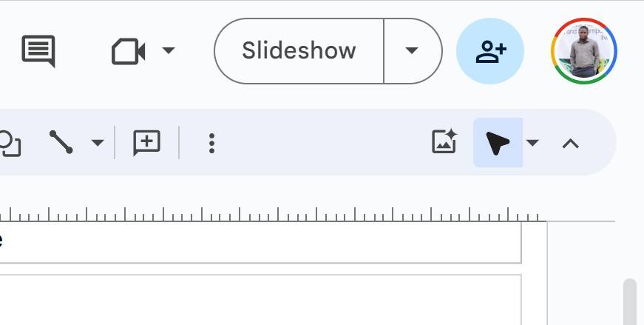Click the Share add-person button

pos(490,51)
